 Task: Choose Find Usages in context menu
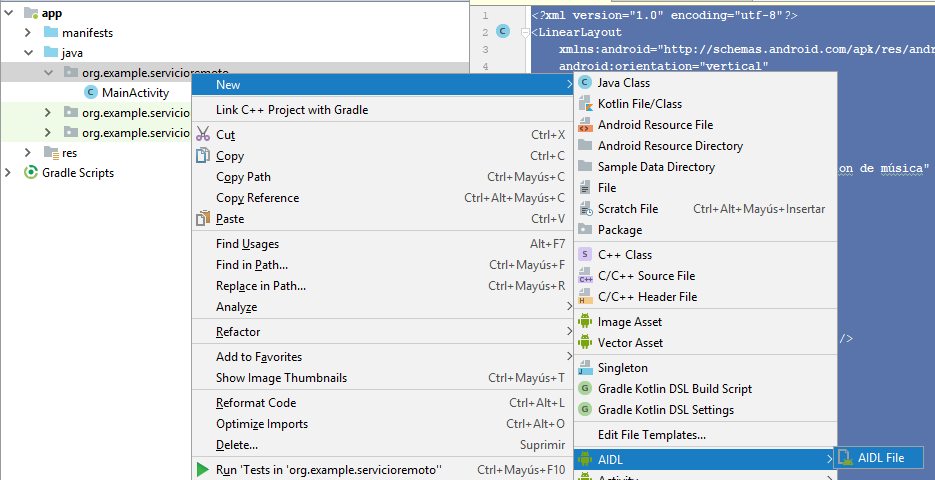point(247,244)
